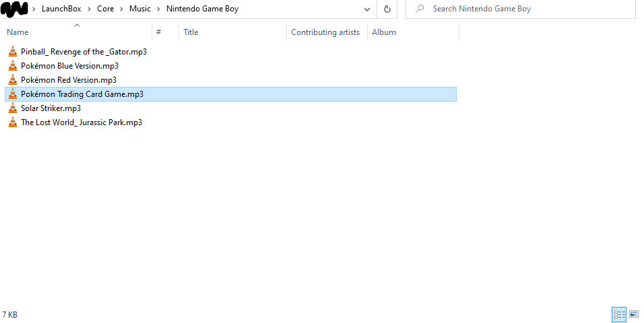Select Pinball_ Revenge of the _Gator.mp3
The image size is (644, 323).
(84, 52)
